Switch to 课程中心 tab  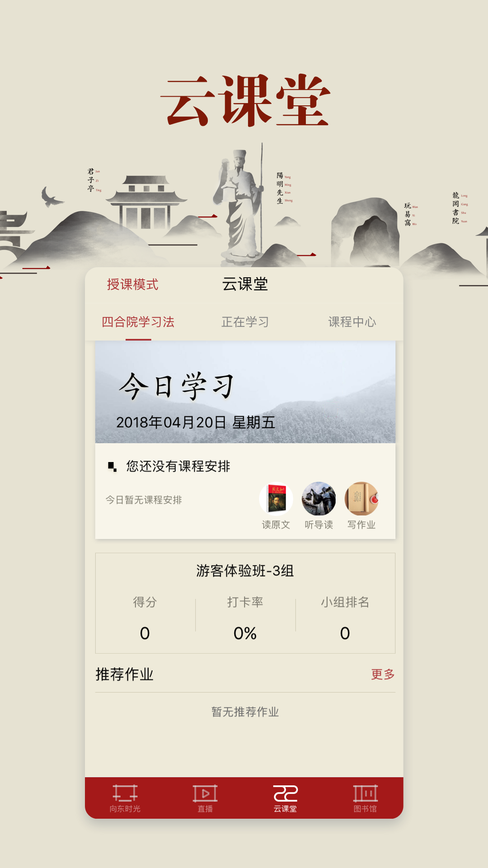coord(352,322)
